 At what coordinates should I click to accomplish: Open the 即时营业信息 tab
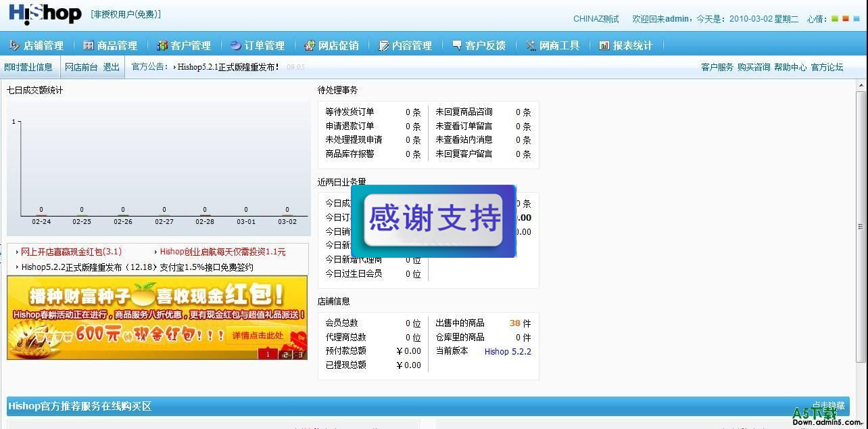pos(28,67)
